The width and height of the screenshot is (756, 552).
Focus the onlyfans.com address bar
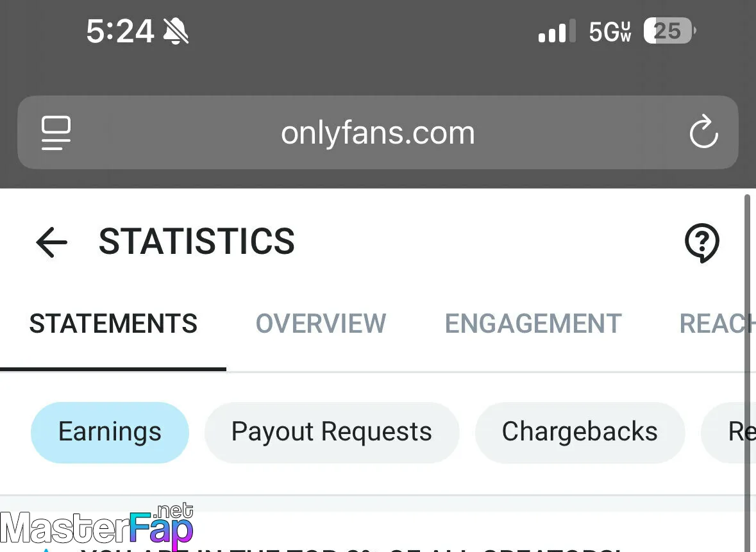click(x=378, y=133)
